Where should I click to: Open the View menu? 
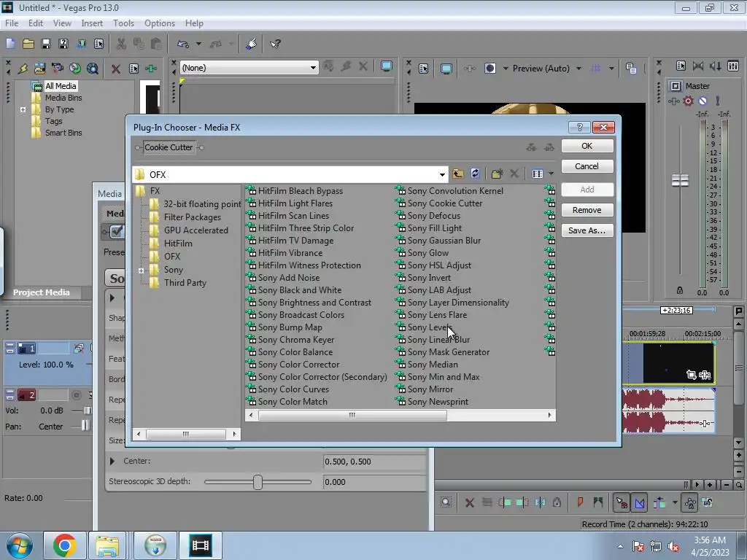tap(62, 23)
